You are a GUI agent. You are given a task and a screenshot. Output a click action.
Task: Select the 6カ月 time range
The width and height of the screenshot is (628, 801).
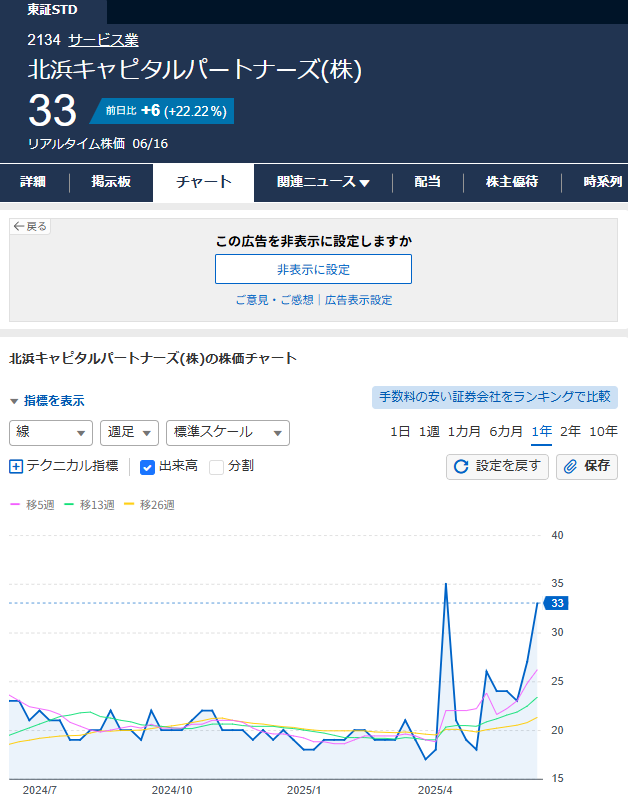pos(506,432)
